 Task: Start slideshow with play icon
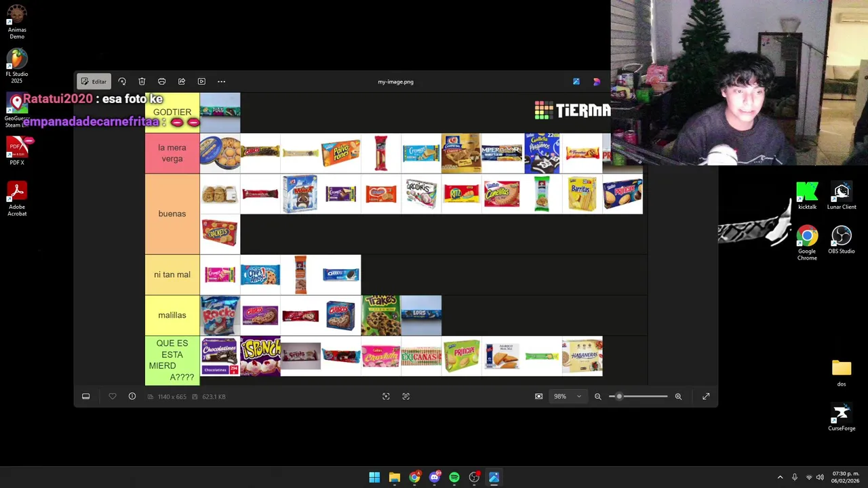[x=201, y=81]
